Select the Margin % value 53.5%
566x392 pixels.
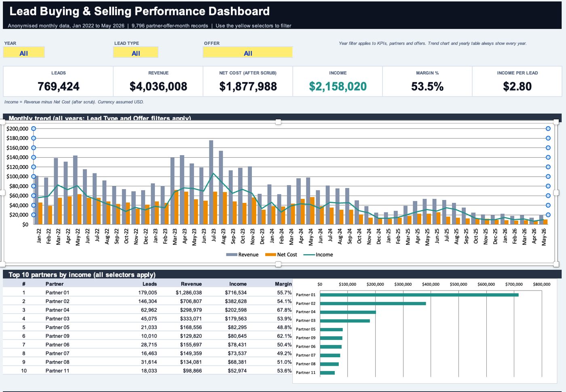click(427, 86)
